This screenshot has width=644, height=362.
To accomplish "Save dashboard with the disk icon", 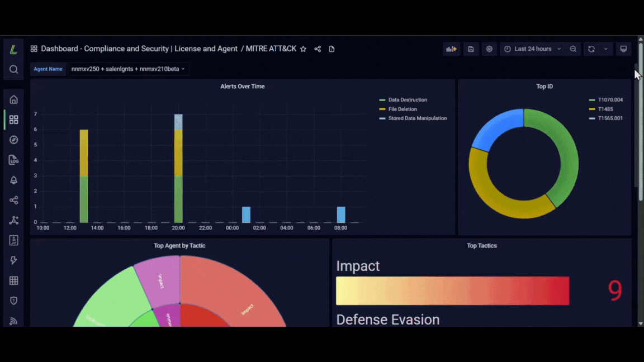I will (471, 49).
